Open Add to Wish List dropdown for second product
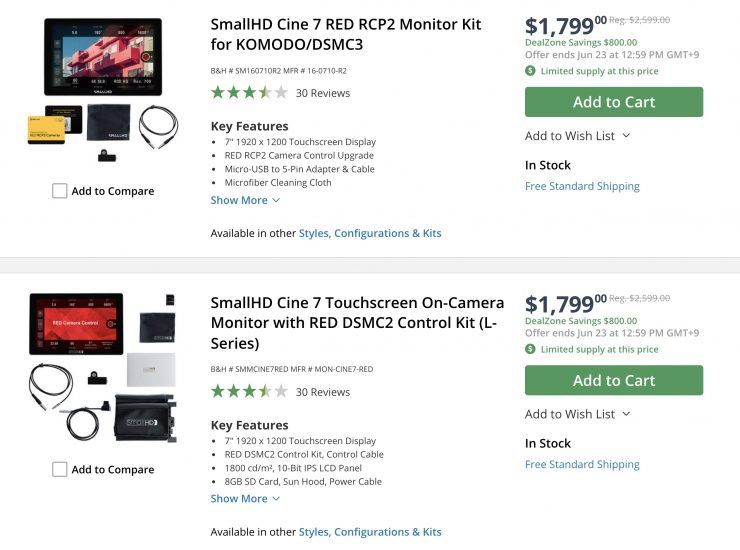The height and width of the screenshot is (550, 740). [x=577, y=413]
